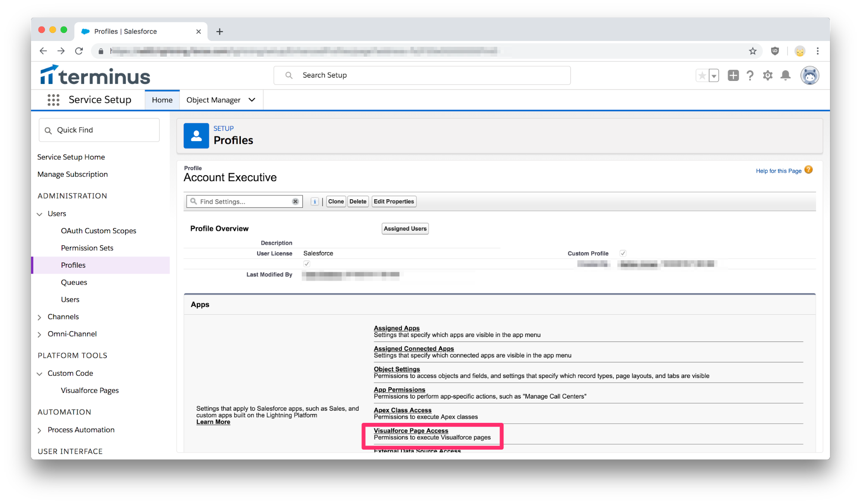Open a new browser tab
Viewport: 861px width, 504px height.
pyautogui.click(x=220, y=31)
